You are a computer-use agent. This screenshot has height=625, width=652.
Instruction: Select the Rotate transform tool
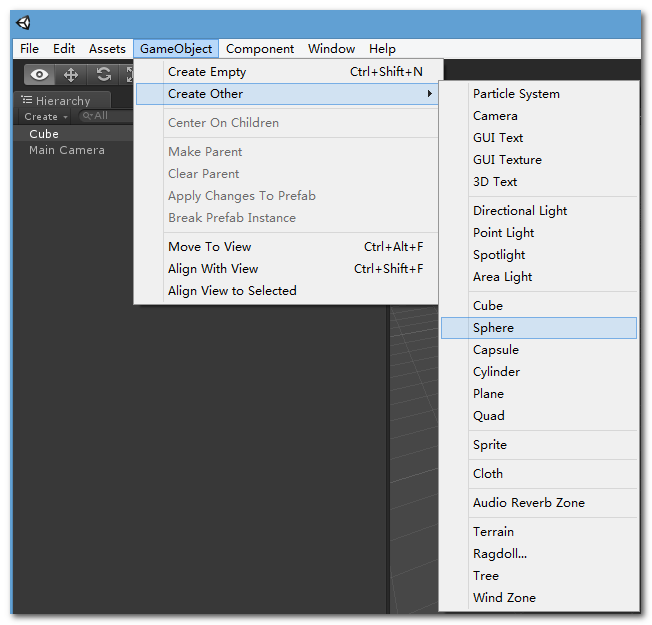point(104,75)
